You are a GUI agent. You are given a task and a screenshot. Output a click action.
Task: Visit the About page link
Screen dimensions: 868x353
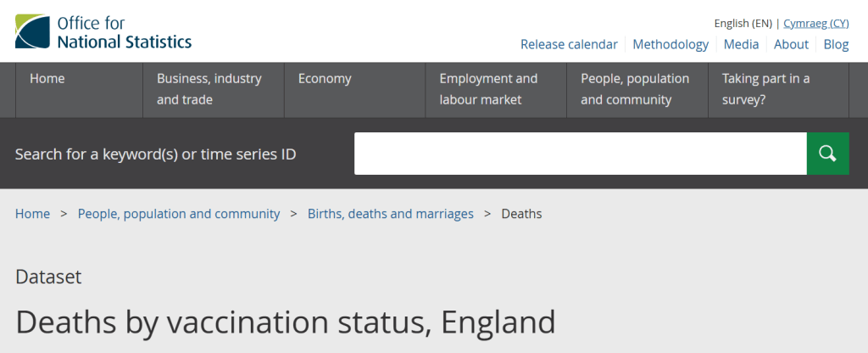(791, 44)
